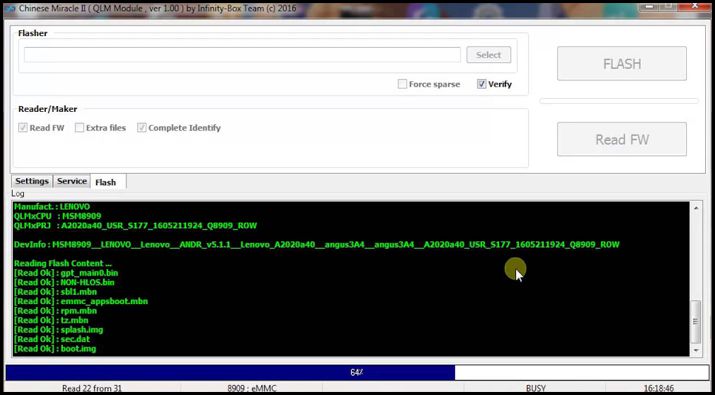
Task: Click the emmc_appsboot.mbn log entry
Action: tap(81, 301)
